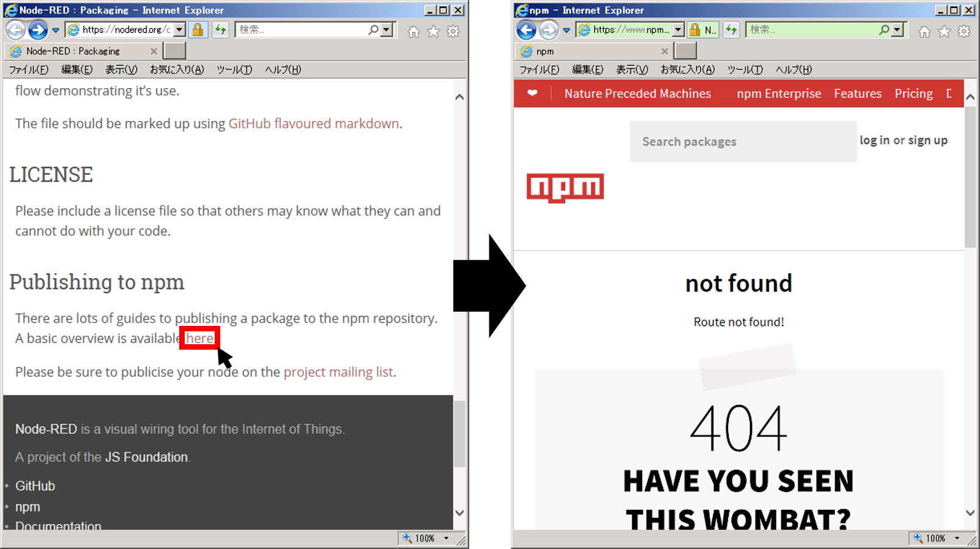The height and width of the screenshot is (549, 980).
Task: Open Tools gear in npm window
Action: tap(964, 31)
